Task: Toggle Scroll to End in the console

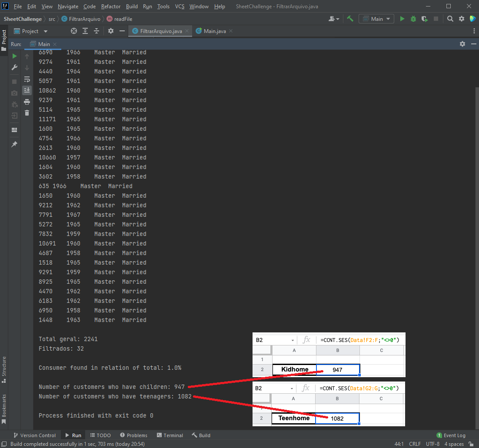Action: coord(27,90)
